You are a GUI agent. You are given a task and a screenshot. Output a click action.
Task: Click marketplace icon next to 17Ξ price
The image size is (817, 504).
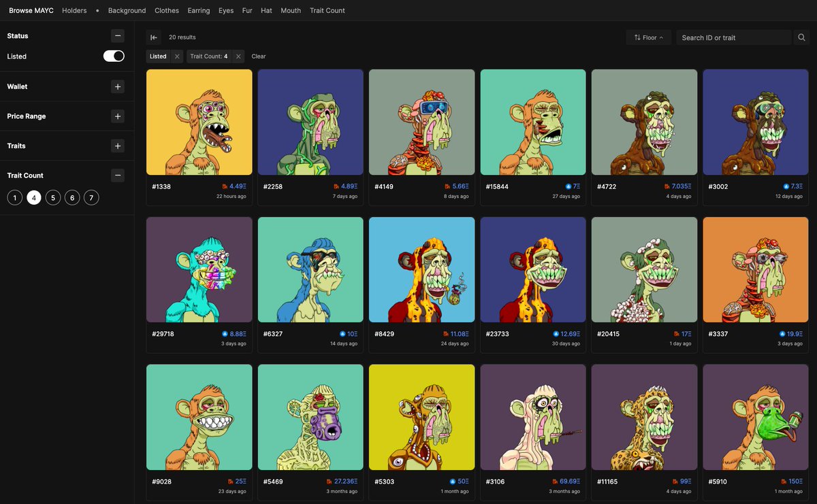pyautogui.click(x=676, y=334)
